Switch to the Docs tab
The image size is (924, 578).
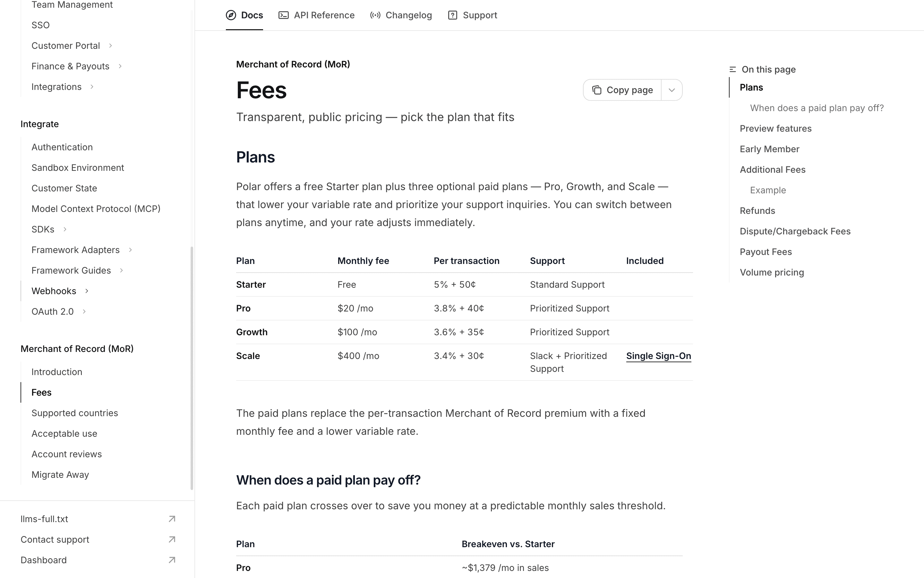click(x=244, y=15)
